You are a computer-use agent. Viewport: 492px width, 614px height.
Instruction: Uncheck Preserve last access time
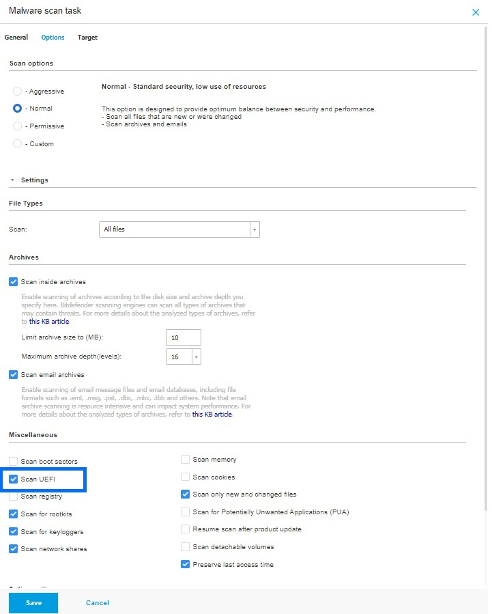[185, 564]
